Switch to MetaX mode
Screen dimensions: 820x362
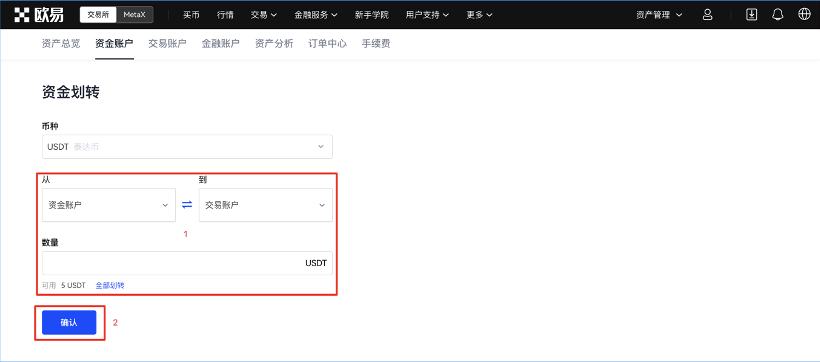(135, 15)
